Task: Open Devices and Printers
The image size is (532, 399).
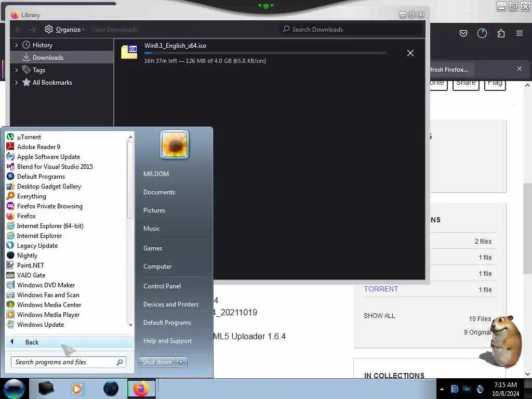Action: point(170,304)
